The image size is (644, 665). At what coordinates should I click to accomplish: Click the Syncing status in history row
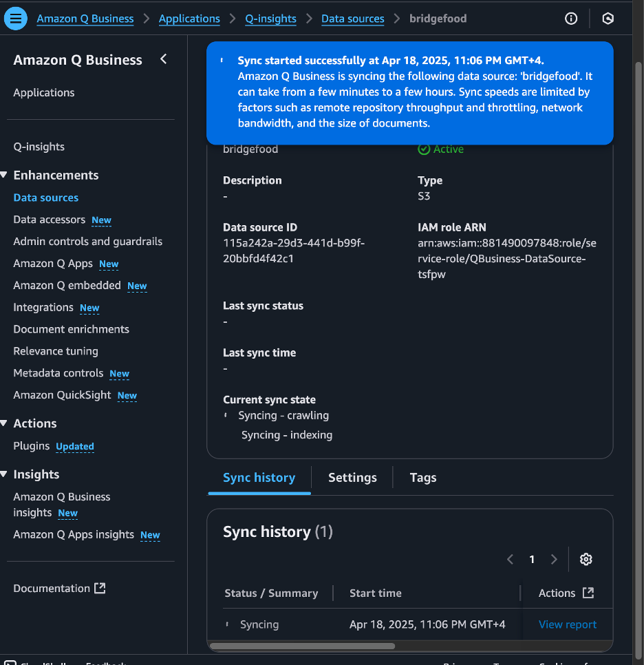(259, 624)
